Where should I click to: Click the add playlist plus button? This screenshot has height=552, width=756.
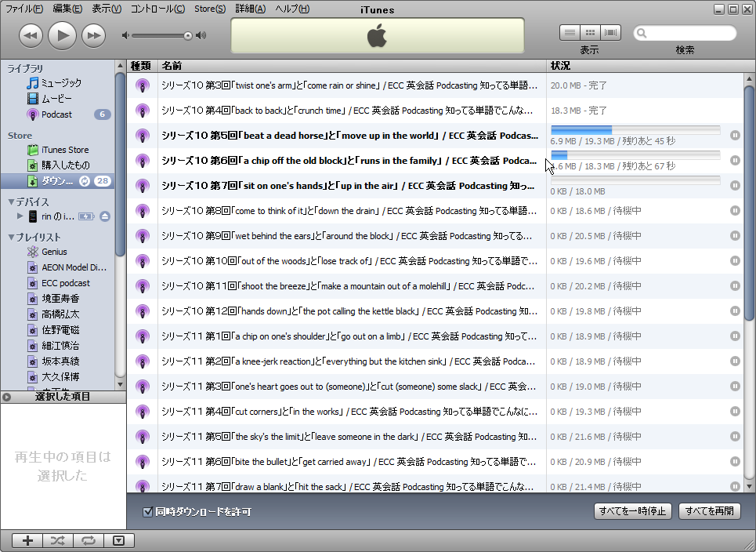point(27,540)
